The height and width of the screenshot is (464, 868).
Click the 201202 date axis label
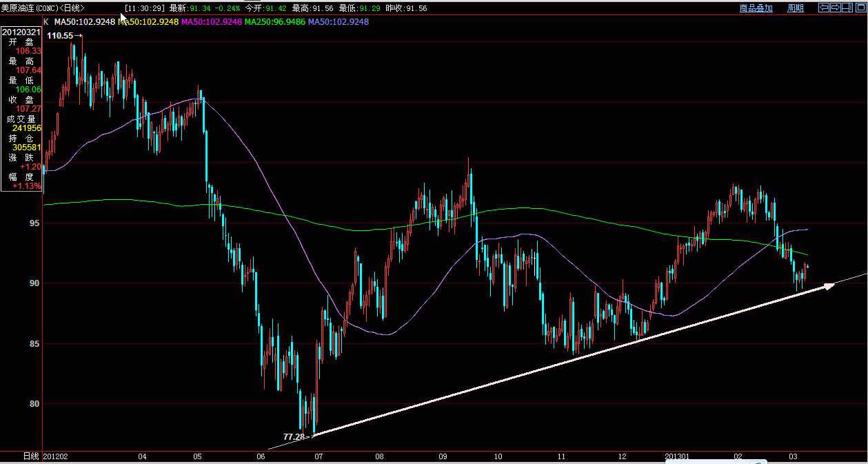[x=57, y=456]
